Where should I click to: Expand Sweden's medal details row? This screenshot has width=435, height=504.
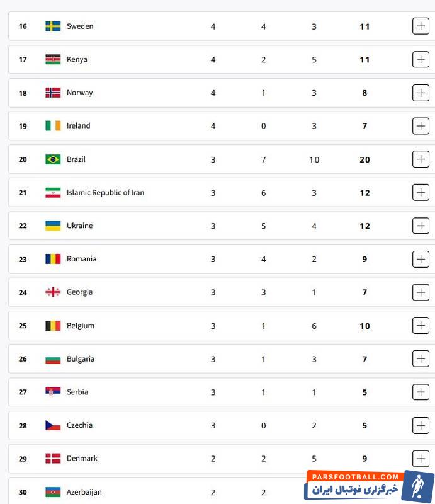[x=421, y=26]
